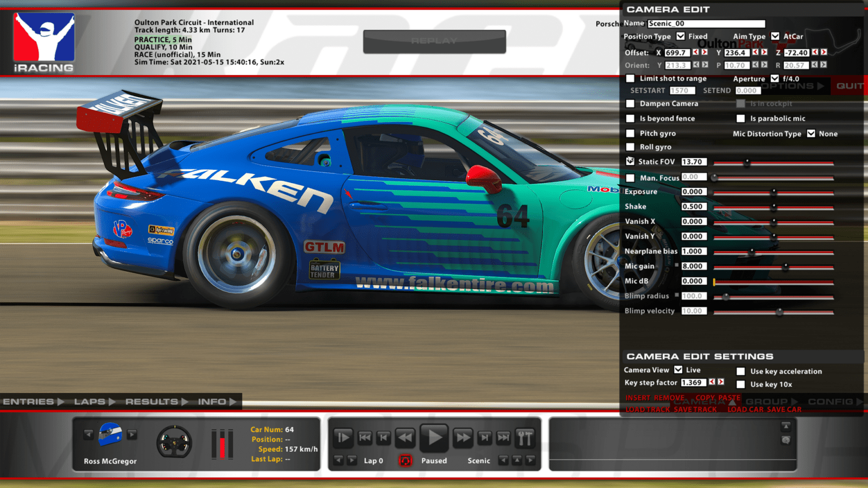Enable Limit shot to range checkbox

tap(630, 79)
